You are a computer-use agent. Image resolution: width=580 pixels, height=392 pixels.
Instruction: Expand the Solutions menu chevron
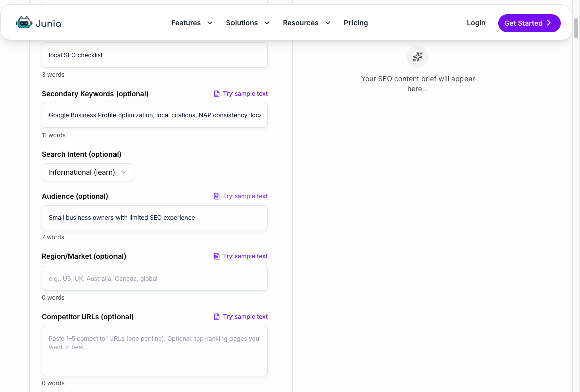[x=267, y=23]
